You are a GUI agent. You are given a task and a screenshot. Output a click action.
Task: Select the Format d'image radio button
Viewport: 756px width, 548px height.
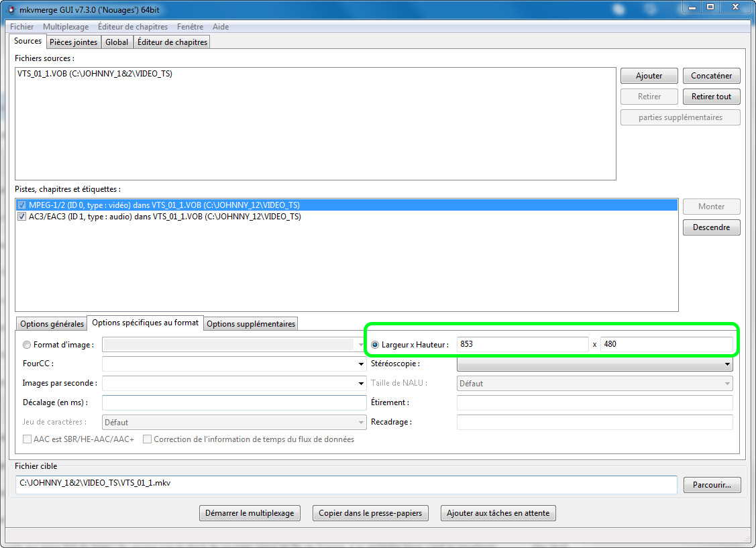tap(27, 345)
